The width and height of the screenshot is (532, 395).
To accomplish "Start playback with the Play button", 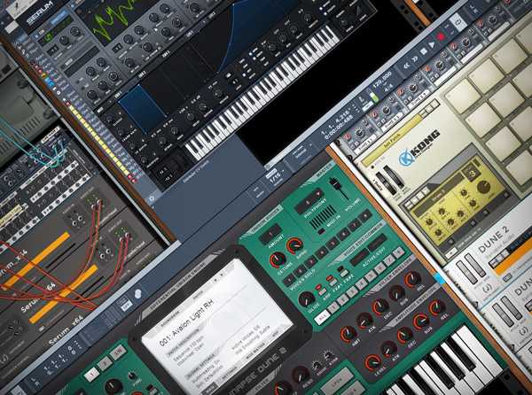I will [x=432, y=44].
